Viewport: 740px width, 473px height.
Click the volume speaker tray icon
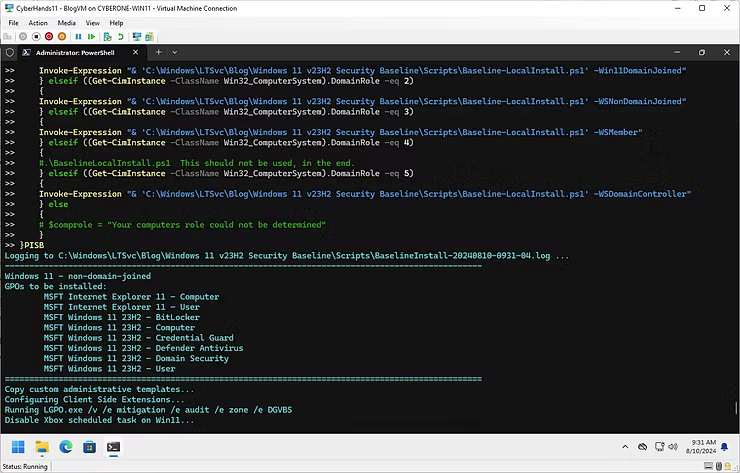tap(673, 447)
